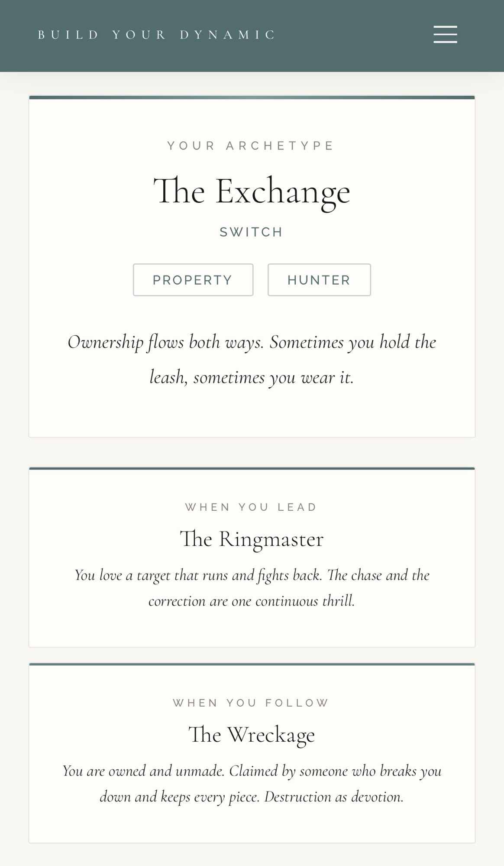Click the top border of Ringmaster card

point(252,468)
